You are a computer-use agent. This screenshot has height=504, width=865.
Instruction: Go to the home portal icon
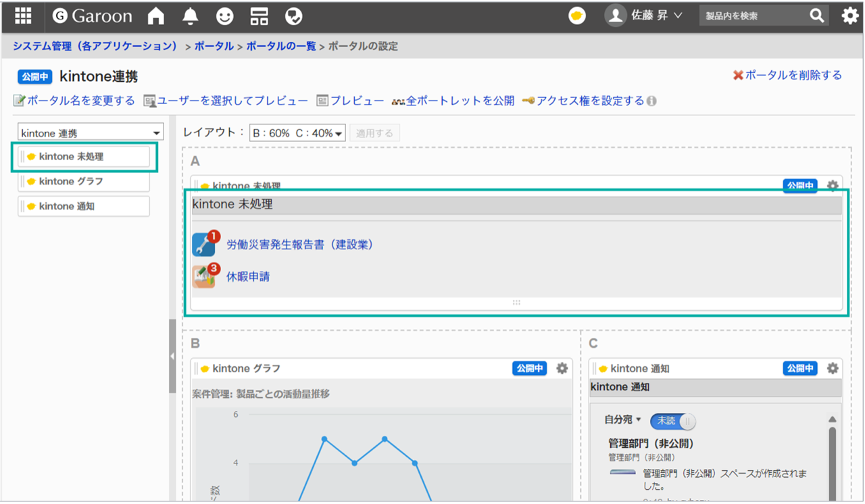point(156,16)
